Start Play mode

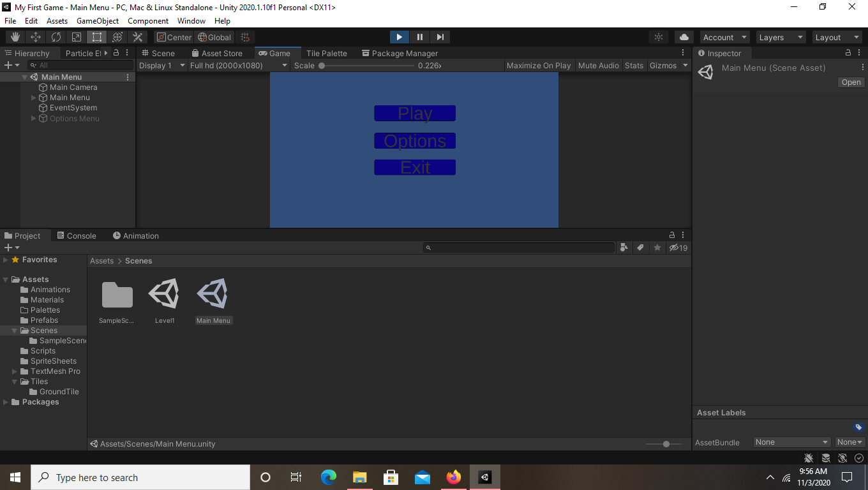[x=399, y=37]
